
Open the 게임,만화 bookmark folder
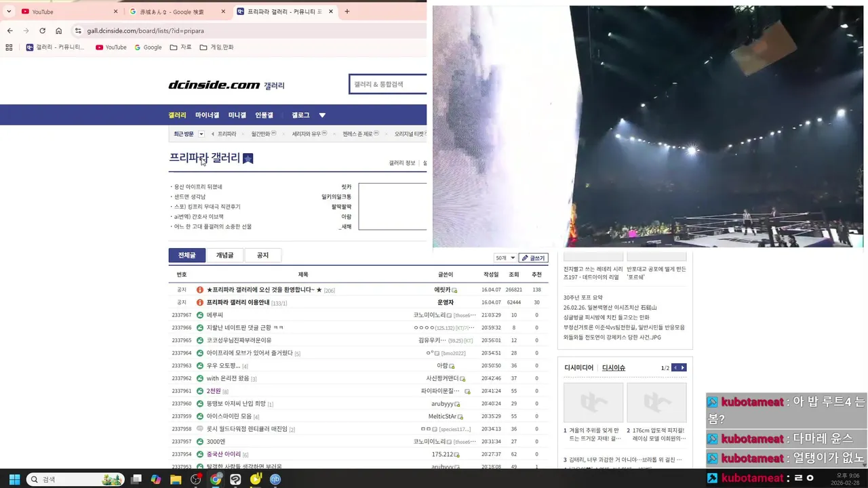coord(216,47)
